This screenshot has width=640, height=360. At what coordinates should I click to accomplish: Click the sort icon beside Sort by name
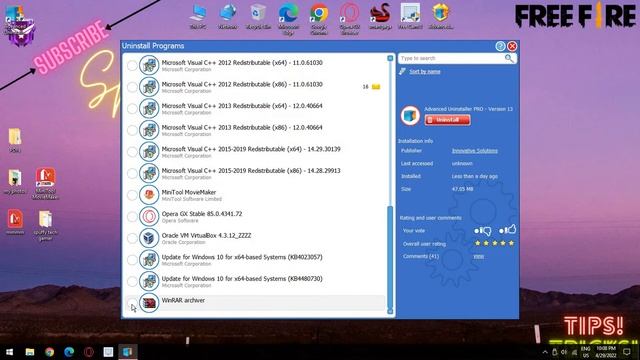tap(402, 71)
